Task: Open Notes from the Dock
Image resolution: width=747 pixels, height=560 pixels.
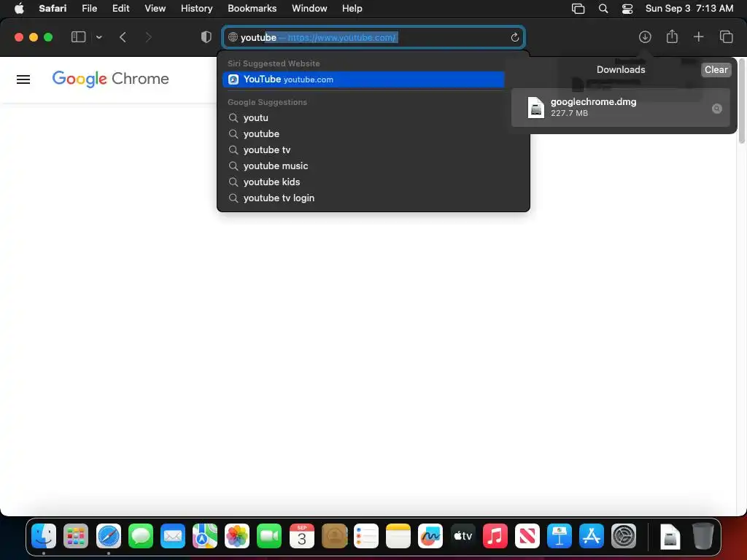Action: [x=398, y=536]
